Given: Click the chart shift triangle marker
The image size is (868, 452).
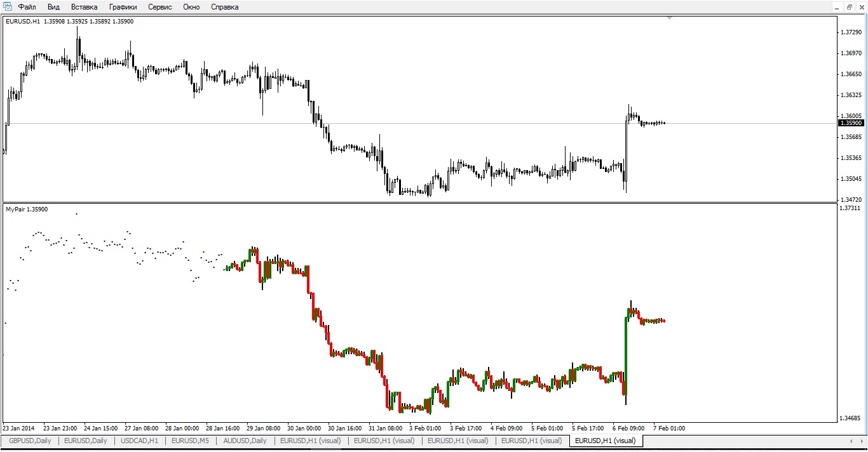Looking at the screenshot, I should point(669,18).
